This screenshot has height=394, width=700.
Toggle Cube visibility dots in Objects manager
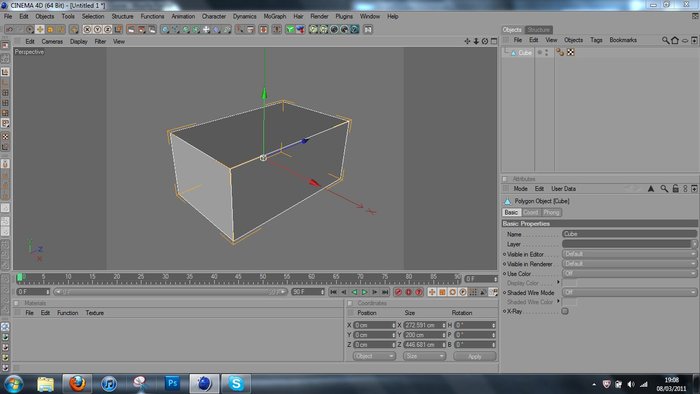tap(546, 52)
